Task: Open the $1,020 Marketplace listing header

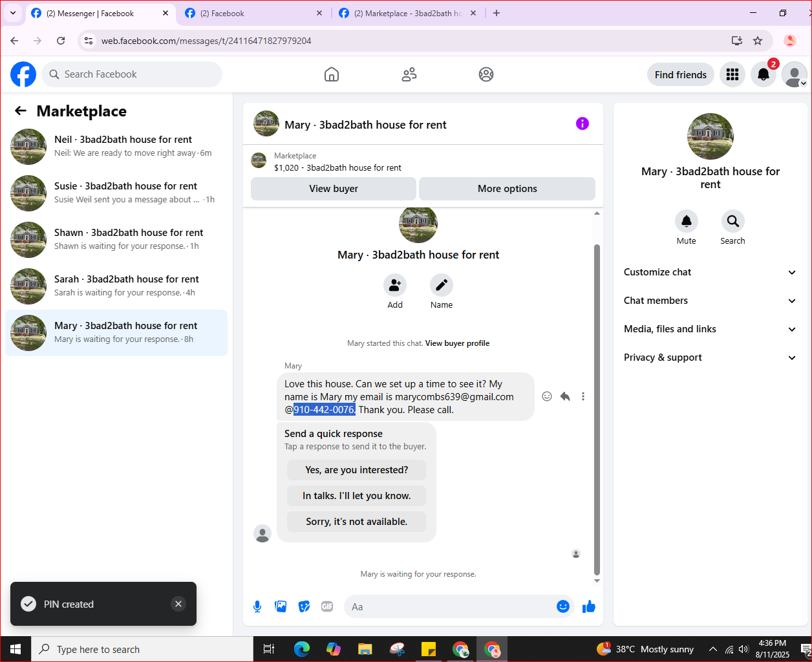Action: coord(423,162)
